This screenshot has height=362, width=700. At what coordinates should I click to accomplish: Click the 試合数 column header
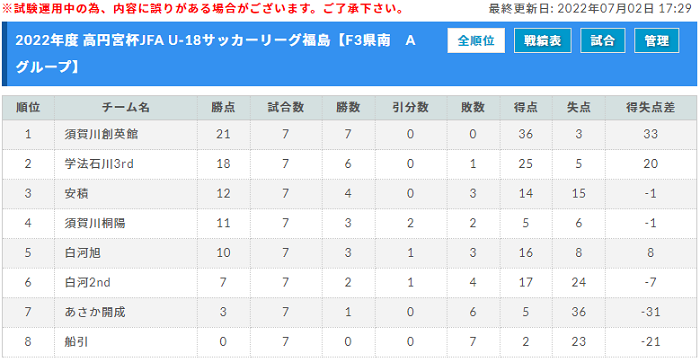point(286,107)
